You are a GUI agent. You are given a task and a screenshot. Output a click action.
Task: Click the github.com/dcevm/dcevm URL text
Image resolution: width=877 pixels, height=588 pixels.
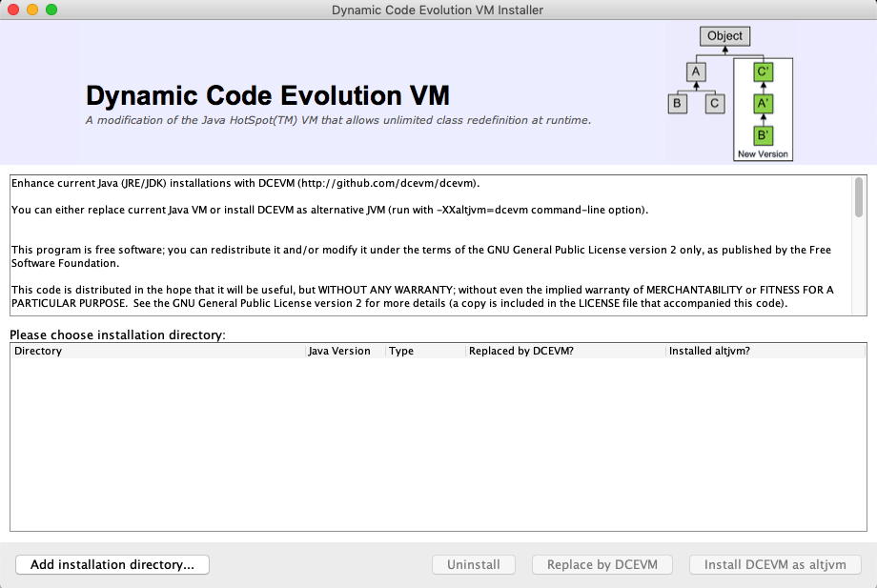pos(388,183)
